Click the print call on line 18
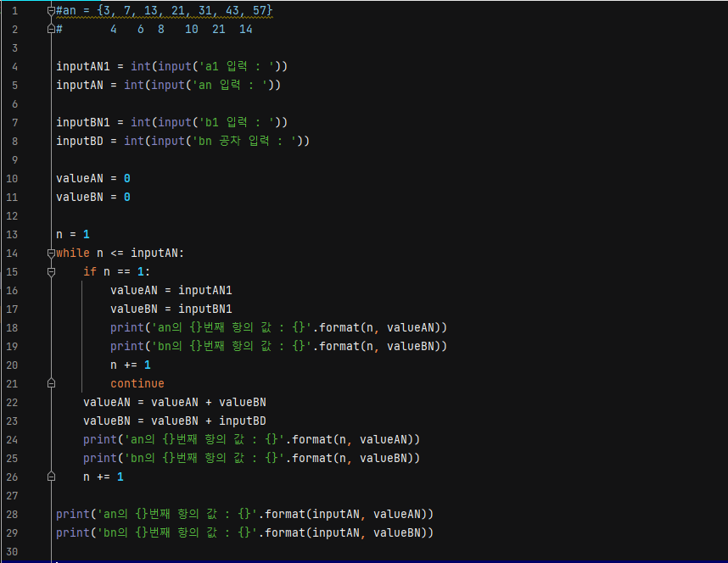The height and width of the screenshot is (563, 728). pyautogui.click(x=278, y=327)
